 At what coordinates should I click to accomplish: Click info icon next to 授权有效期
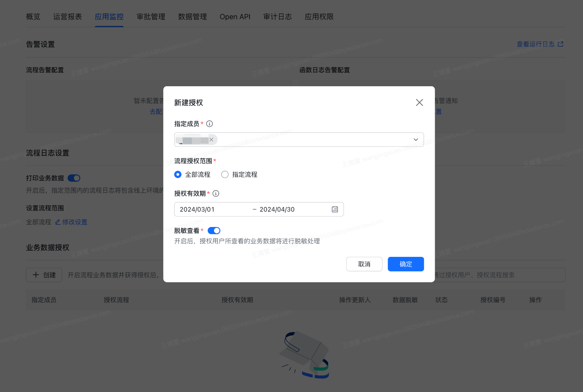[216, 193]
